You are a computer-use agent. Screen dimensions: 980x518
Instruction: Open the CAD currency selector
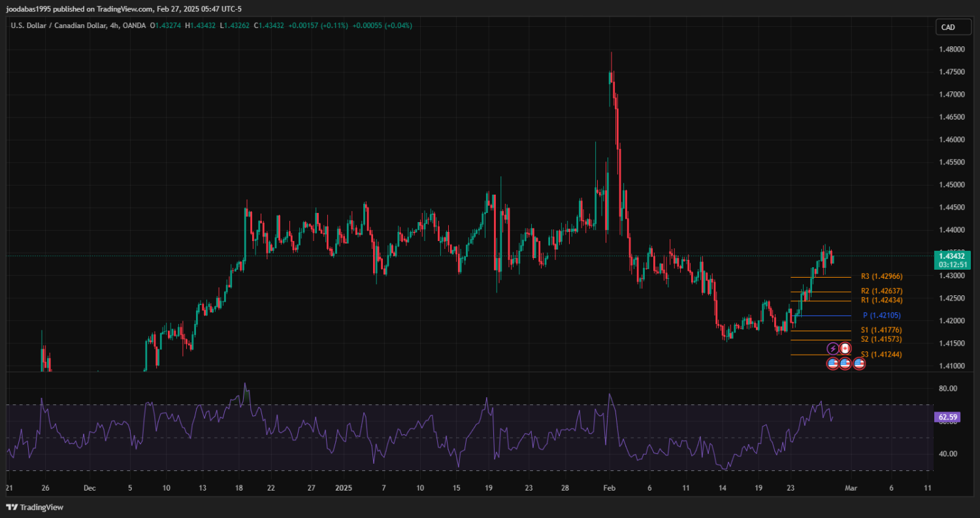pos(947,27)
